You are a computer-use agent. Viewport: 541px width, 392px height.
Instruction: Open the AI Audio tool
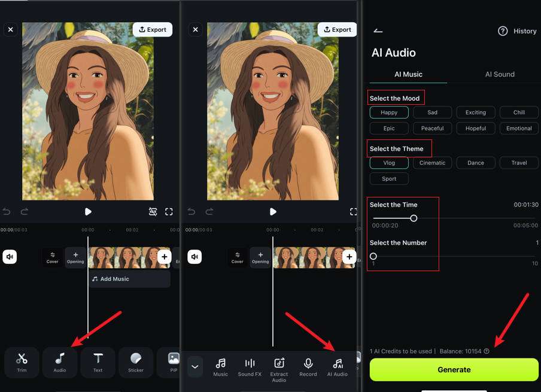[x=338, y=367]
